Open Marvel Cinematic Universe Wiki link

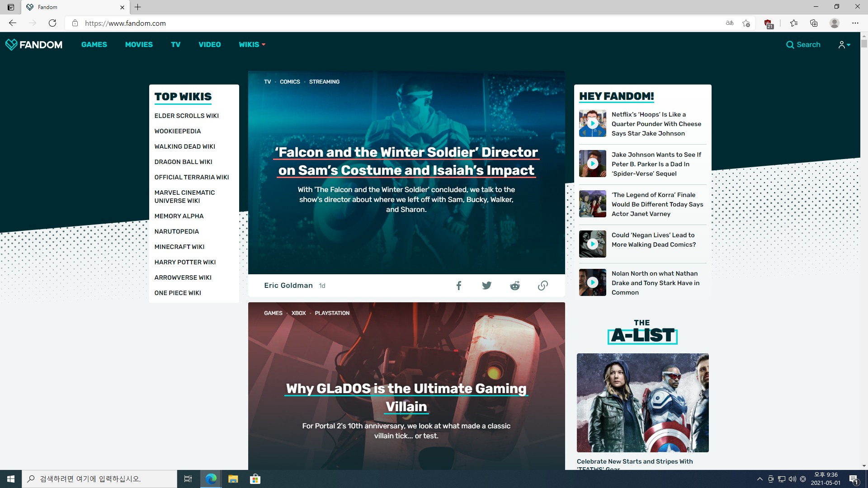[184, 197]
